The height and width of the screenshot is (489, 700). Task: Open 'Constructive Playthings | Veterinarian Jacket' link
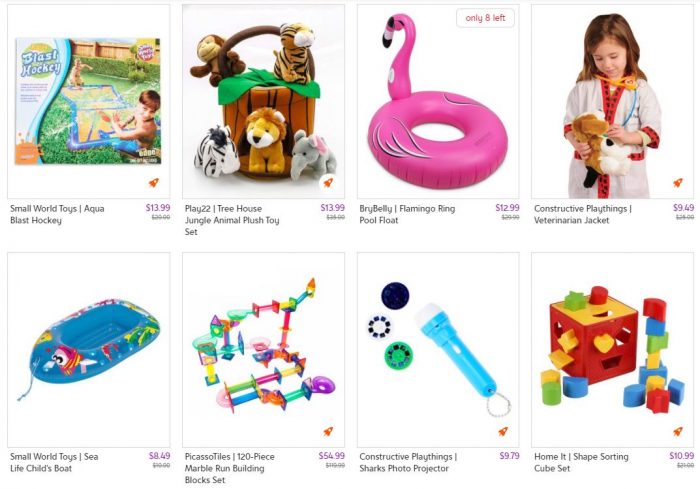point(583,214)
